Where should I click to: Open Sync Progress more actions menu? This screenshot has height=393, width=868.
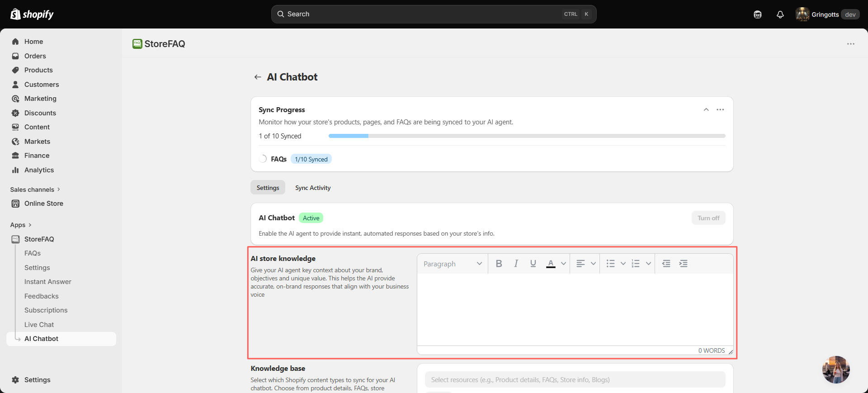coord(720,109)
